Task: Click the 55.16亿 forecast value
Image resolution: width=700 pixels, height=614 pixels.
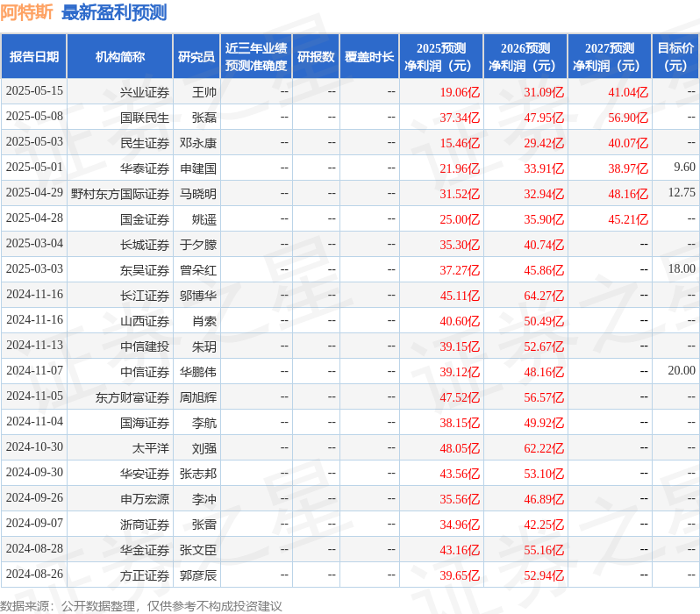Action: [x=544, y=551]
